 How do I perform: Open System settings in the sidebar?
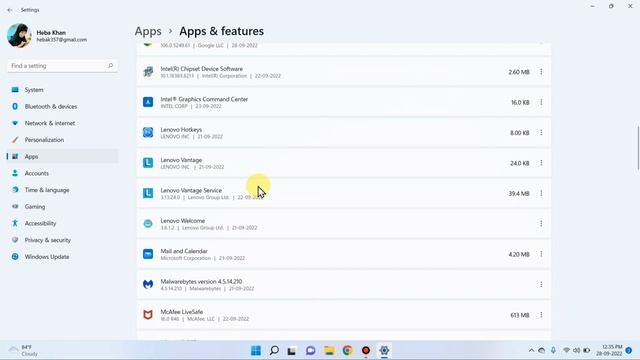point(62,90)
